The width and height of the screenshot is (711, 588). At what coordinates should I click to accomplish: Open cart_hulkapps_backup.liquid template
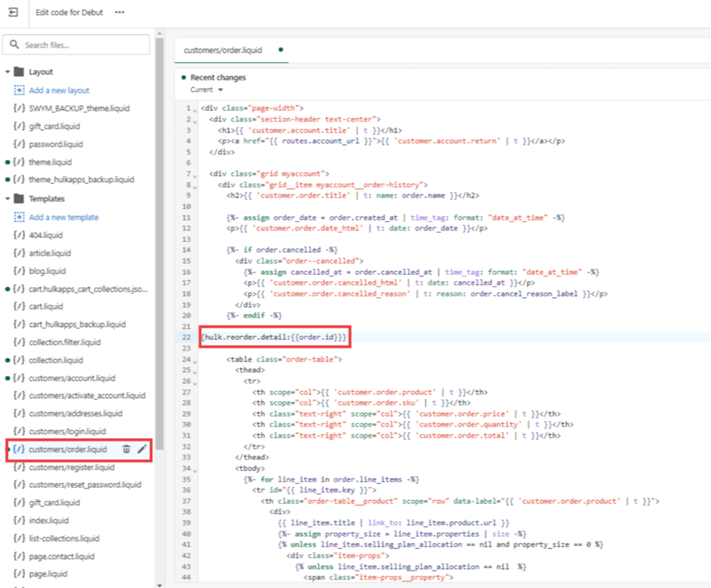point(77,325)
